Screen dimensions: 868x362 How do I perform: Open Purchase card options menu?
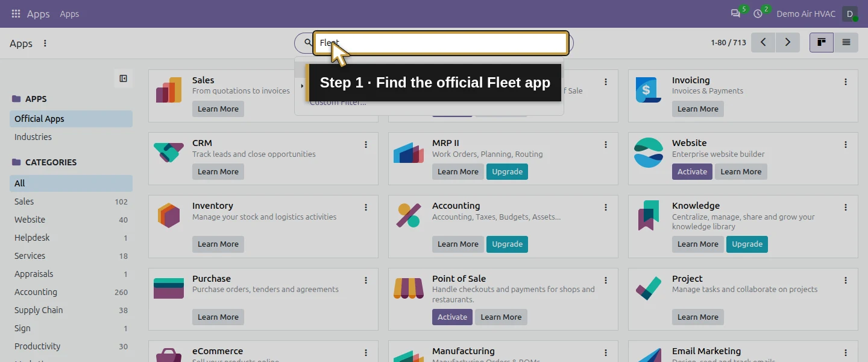366,281
